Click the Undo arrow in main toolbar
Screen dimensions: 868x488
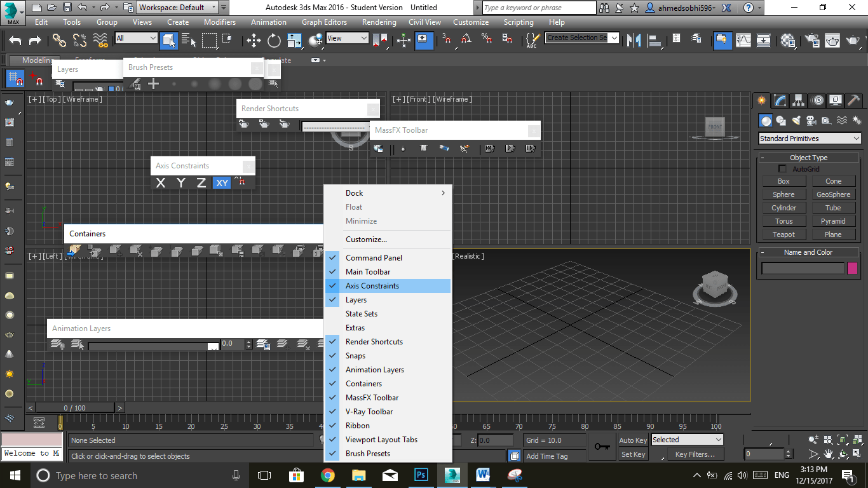(x=15, y=41)
